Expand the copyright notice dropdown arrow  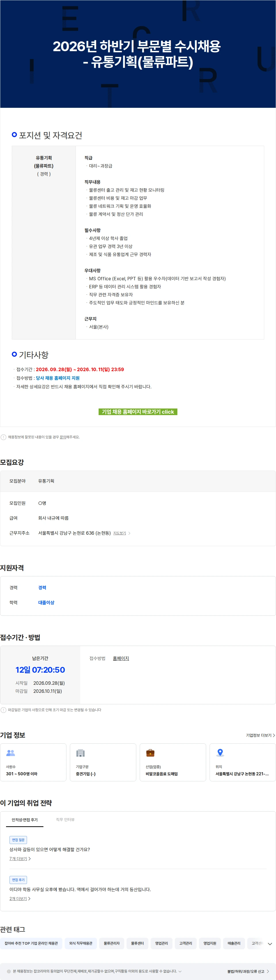(180, 971)
